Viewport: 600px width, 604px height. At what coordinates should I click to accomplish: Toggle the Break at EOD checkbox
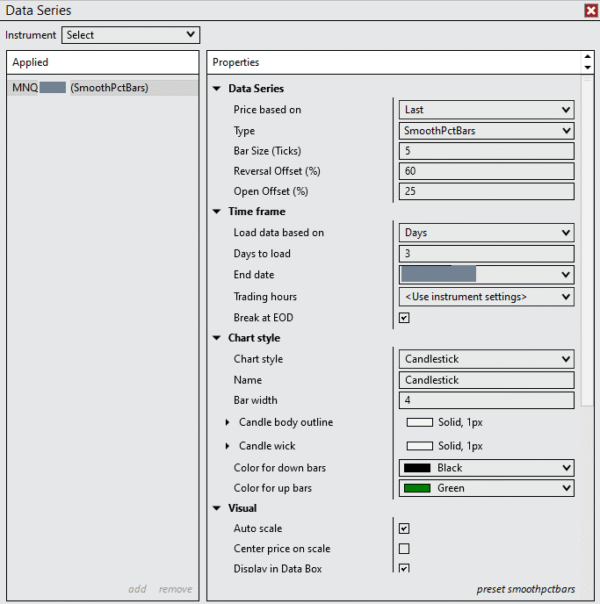tap(404, 318)
